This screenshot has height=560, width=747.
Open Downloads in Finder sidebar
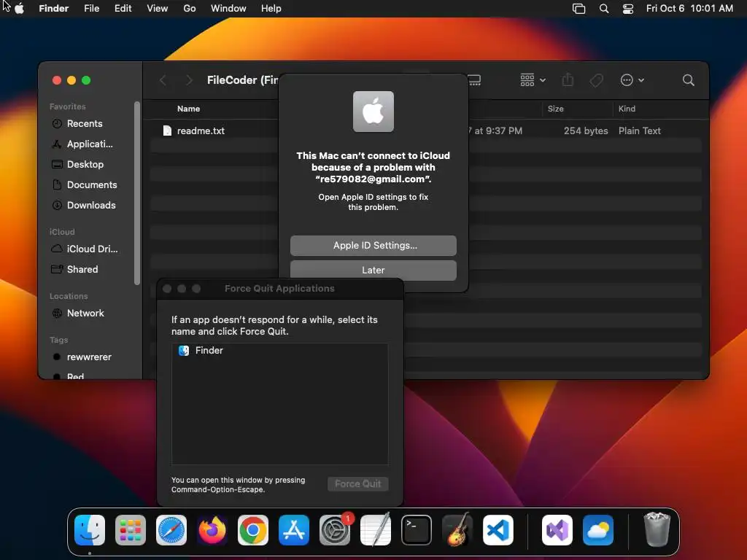91,205
